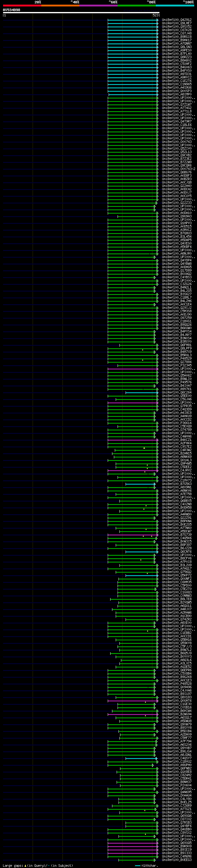Select hit UniRef100_C4JRV2
Image resolution: width=197 pixels, height=868 pixels.
point(176,470)
